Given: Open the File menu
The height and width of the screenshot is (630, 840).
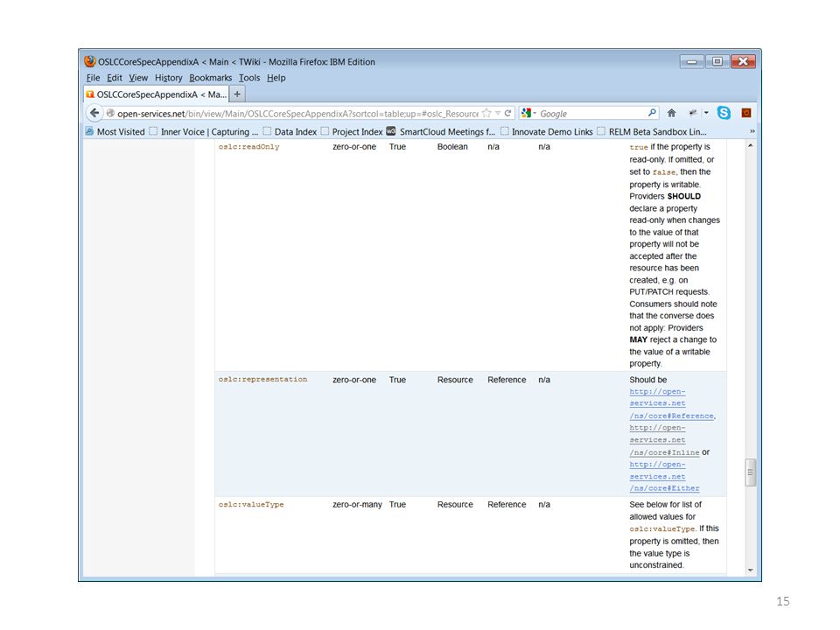Looking at the screenshot, I should [x=94, y=78].
